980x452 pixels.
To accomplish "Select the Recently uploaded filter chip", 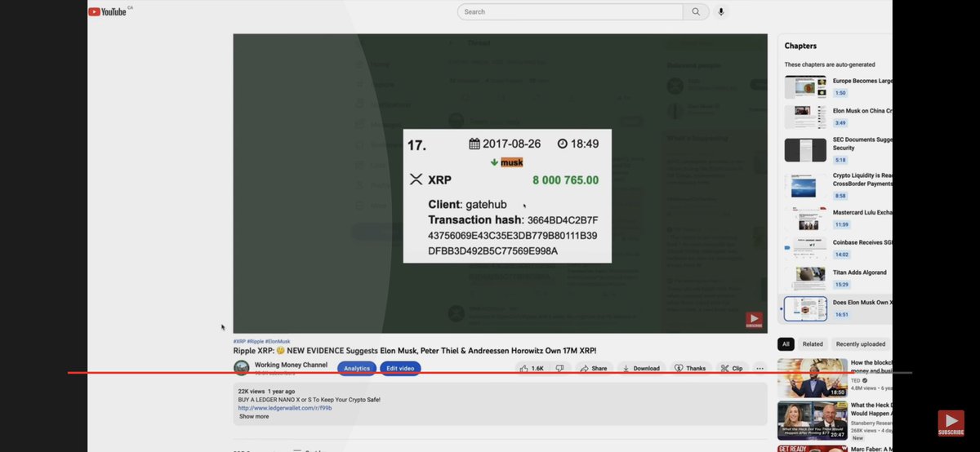I will pyautogui.click(x=860, y=344).
